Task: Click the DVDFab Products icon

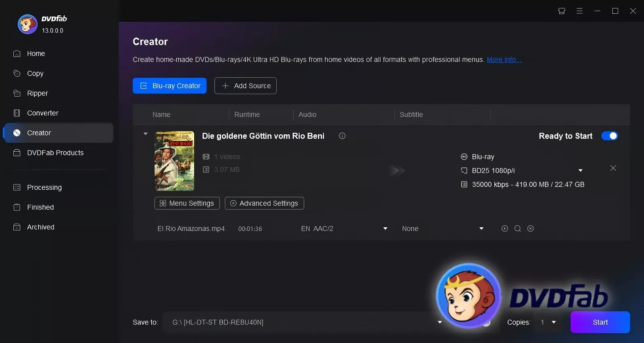Action: click(x=17, y=152)
